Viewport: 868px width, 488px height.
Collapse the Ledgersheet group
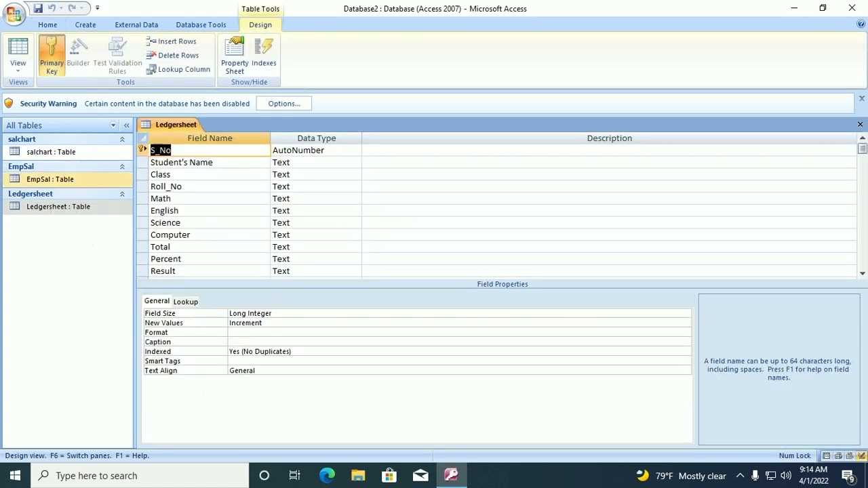(x=122, y=194)
